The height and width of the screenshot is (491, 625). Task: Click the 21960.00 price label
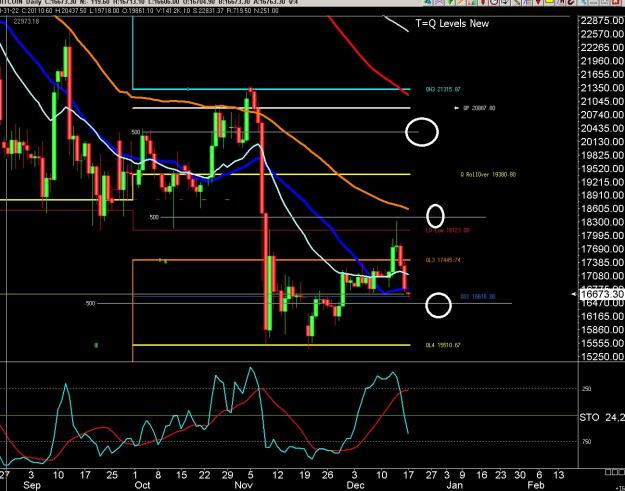pyautogui.click(x=603, y=61)
